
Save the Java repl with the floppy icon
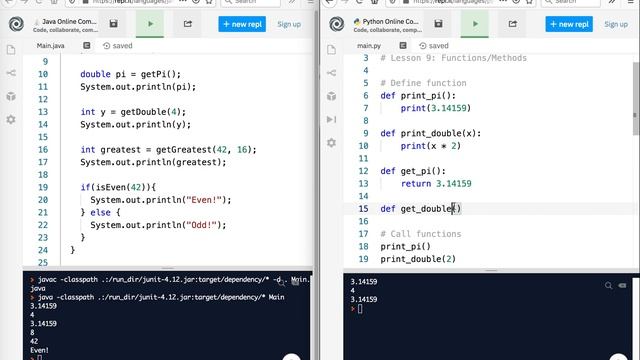(x=113, y=24)
